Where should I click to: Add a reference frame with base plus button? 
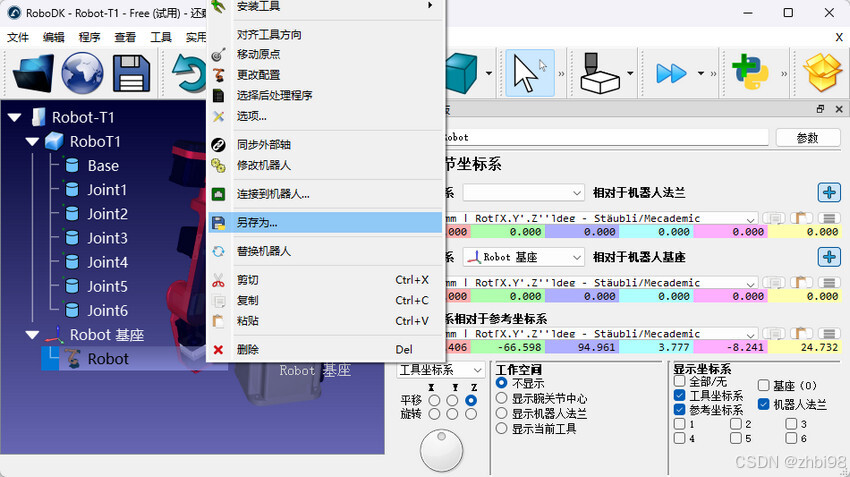click(x=829, y=256)
